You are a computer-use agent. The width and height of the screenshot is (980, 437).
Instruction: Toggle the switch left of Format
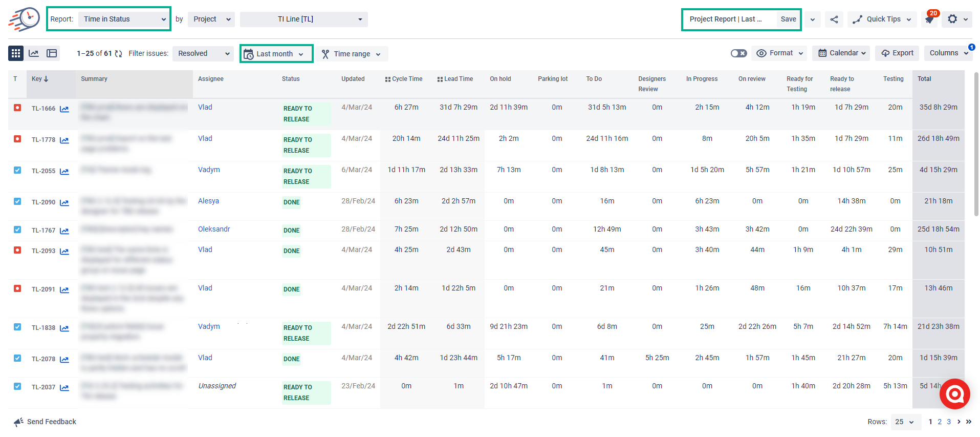click(x=738, y=53)
